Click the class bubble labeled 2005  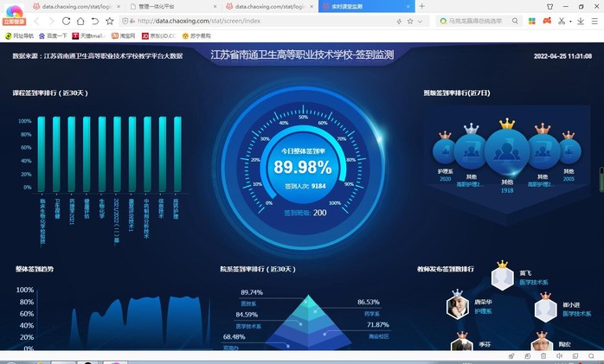click(x=569, y=151)
